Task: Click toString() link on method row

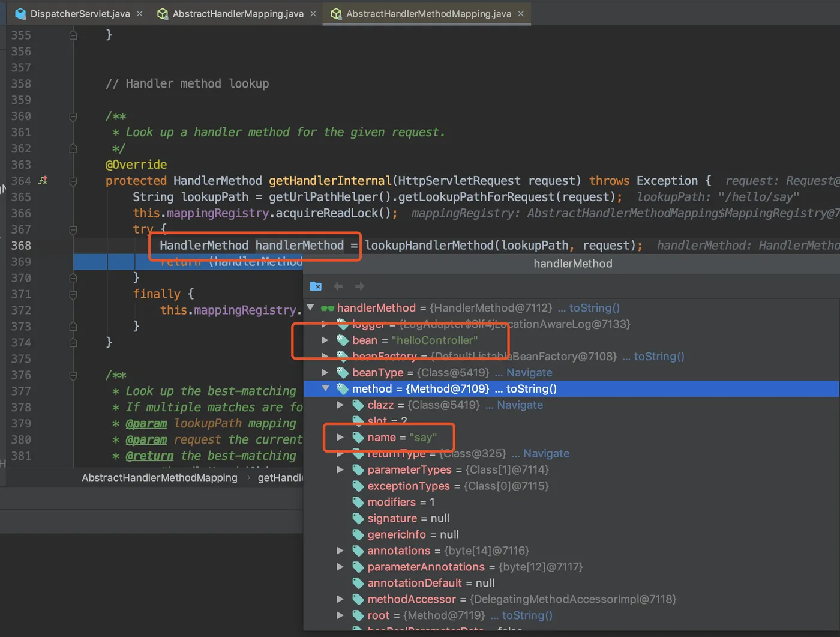Action: (x=531, y=388)
